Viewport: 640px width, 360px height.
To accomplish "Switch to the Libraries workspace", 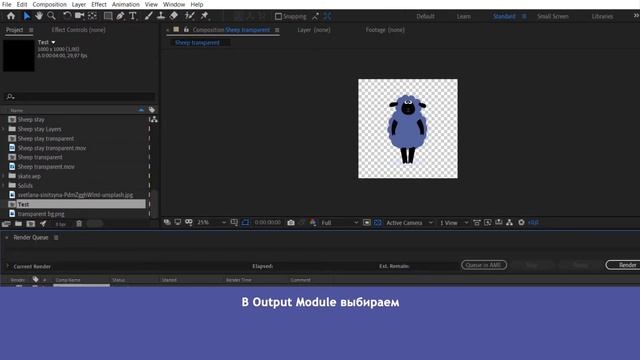I will tap(602, 16).
